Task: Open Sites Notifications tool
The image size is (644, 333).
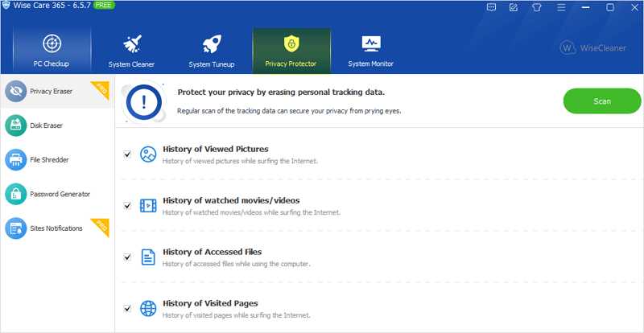Action: point(57,228)
